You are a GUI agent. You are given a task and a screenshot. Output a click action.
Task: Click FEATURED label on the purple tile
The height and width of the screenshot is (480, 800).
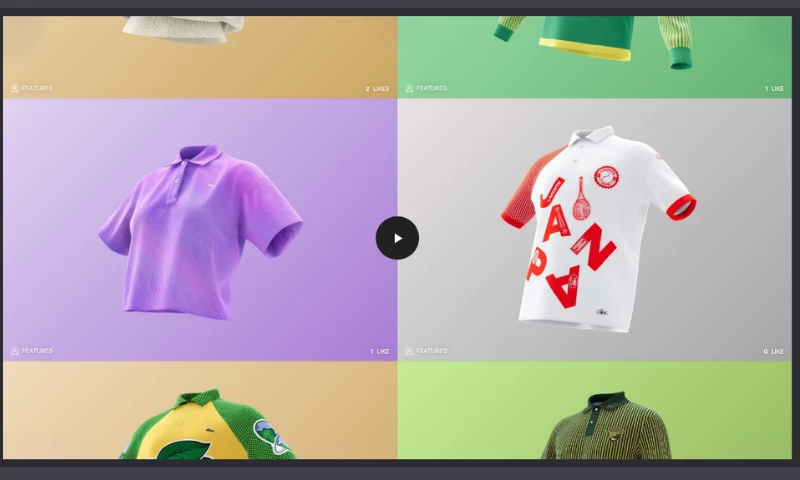coord(37,351)
